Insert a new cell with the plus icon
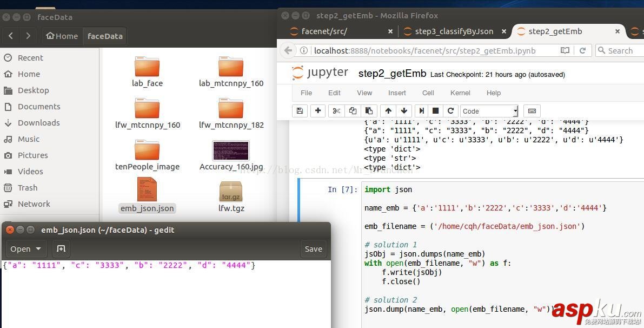 coord(318,111)
